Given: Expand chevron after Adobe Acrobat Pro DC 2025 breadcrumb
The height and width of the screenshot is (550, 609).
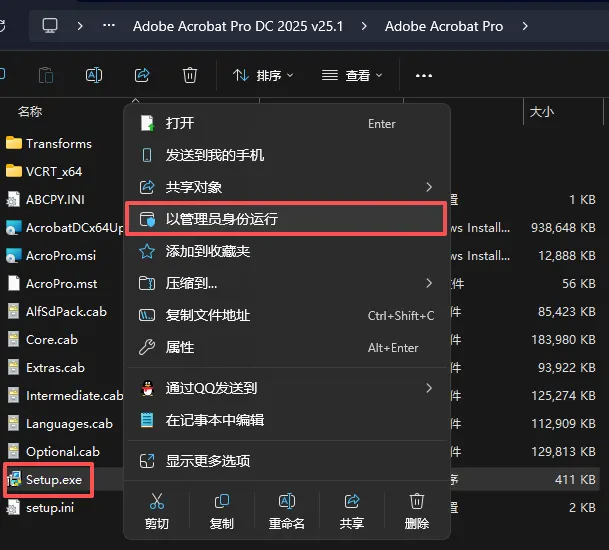Looking at the screenshot, I should coord(364,26).
